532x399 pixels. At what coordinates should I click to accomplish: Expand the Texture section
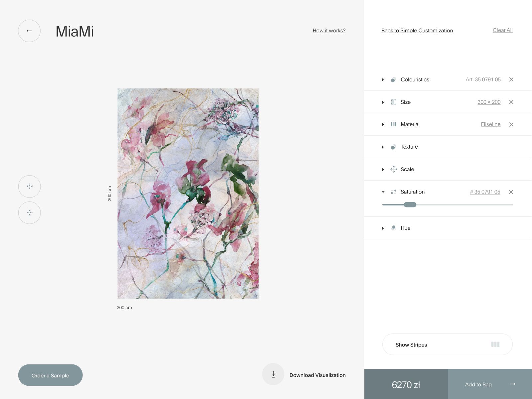(x=383, y=147)
